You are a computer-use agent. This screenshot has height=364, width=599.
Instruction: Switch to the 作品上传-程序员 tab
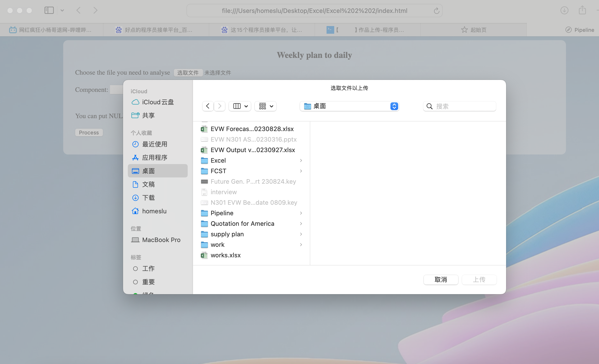pos(367,30)
